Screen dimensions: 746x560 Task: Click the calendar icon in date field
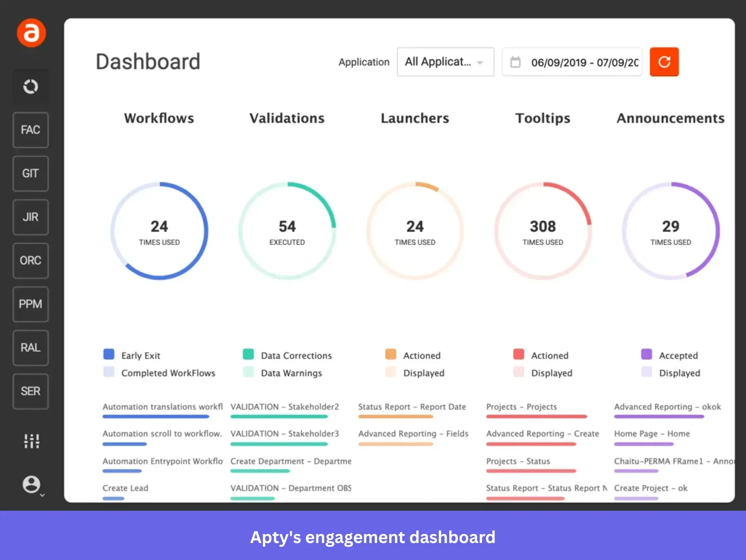point(515,62)
